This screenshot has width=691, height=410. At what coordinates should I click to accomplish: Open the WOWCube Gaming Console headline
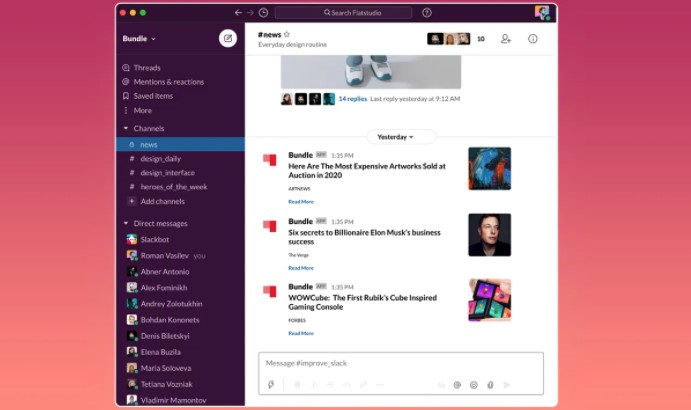[362, 302]
